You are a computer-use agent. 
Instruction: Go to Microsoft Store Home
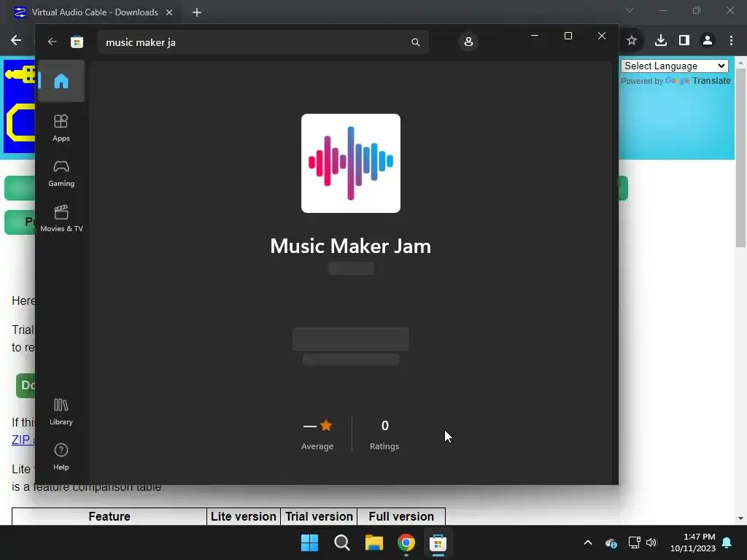(61, 81)
